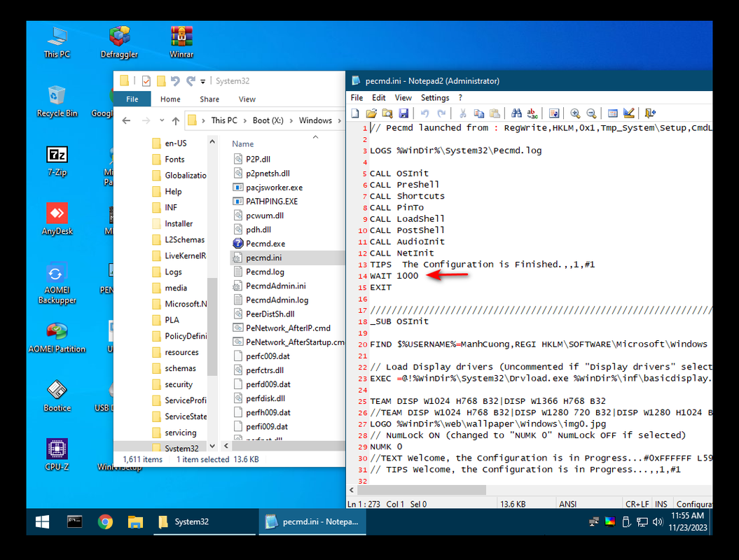Open the Command Prompt taskbar icon

[x=74, y=522]
